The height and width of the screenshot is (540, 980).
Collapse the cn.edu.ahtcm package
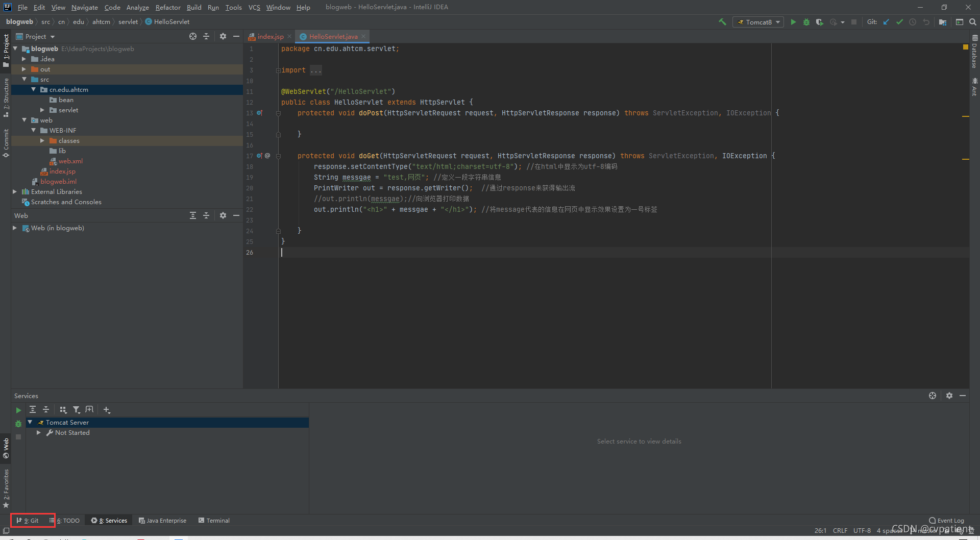(34, 89)
